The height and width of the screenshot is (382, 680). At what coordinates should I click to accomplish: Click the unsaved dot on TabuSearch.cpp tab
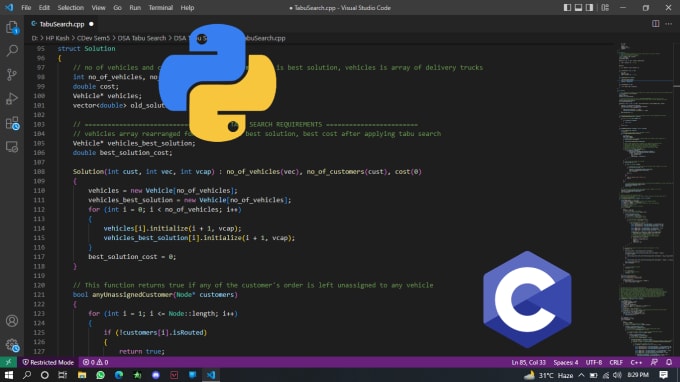pyautogui.click(x=91, y=24)
